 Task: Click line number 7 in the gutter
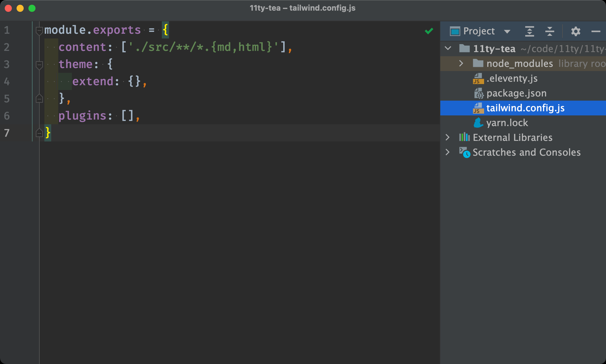7,133
